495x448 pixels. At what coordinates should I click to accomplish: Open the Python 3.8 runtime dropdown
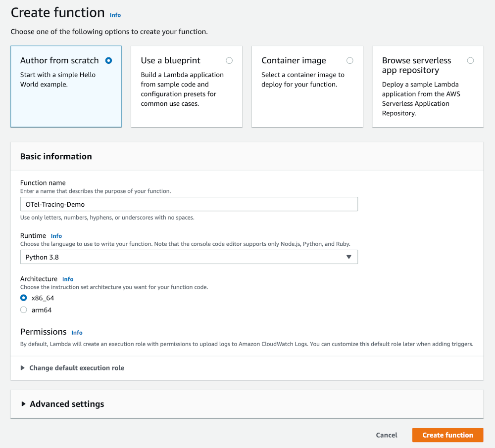(189, 257)
